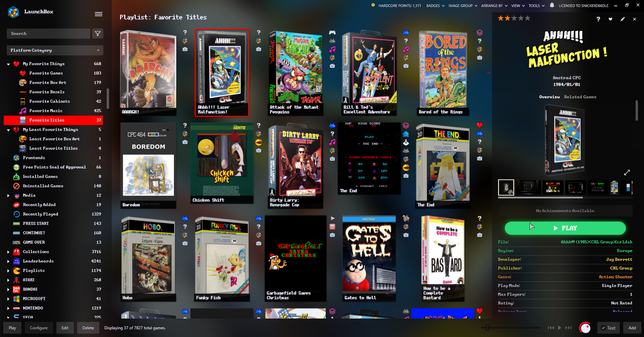Edit game with the pencil icon
This screenshot has width=644, height=337.
pos(623,19)
